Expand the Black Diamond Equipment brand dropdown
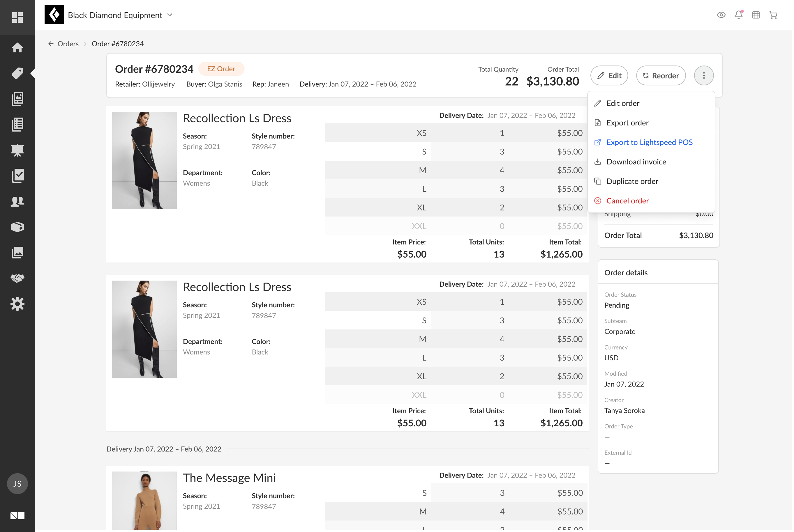794x532 pixels. coord(170,15)
